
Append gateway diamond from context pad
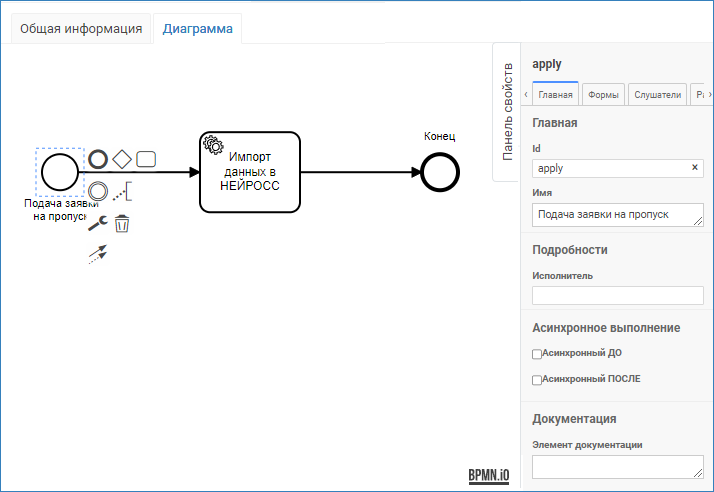122,159
